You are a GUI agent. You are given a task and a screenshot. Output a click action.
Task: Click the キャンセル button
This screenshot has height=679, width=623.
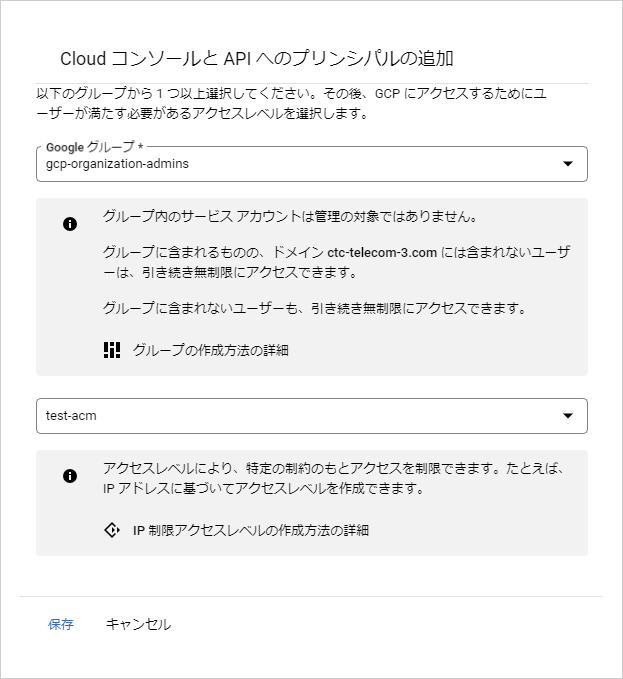tap(139, 624)
